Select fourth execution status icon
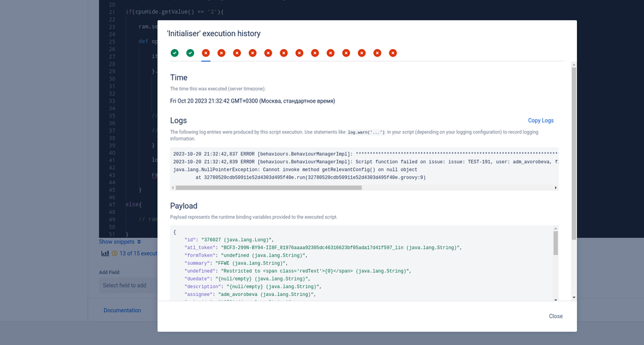Screen dimensions: 644x345 [x=221, y=53]
